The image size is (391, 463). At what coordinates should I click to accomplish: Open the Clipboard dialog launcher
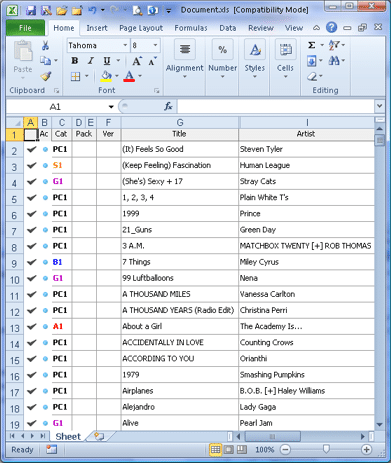(x=56, y=91)
